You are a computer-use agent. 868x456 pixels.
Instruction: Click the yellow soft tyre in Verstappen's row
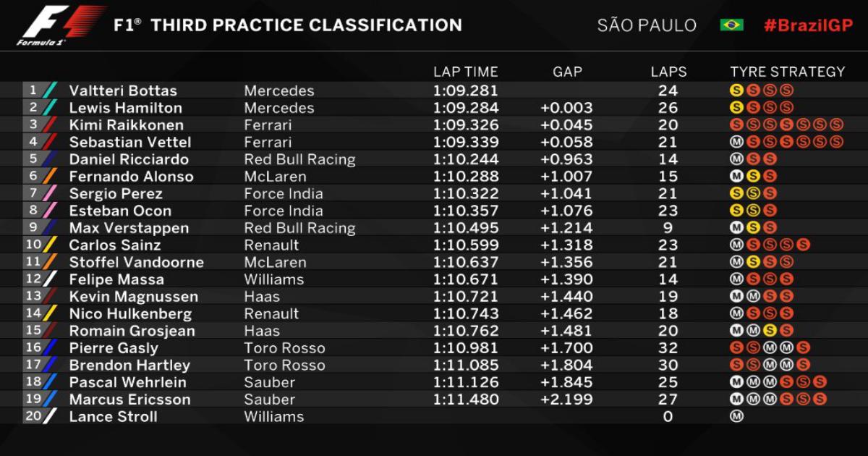pos(753,228)
